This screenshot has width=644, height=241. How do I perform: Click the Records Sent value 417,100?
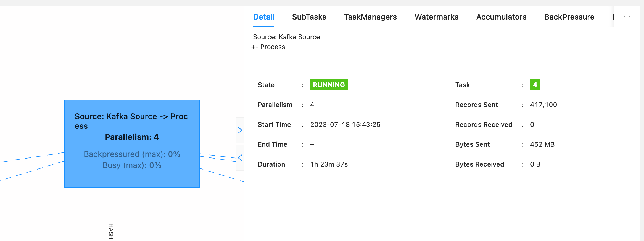coord(543,105)
